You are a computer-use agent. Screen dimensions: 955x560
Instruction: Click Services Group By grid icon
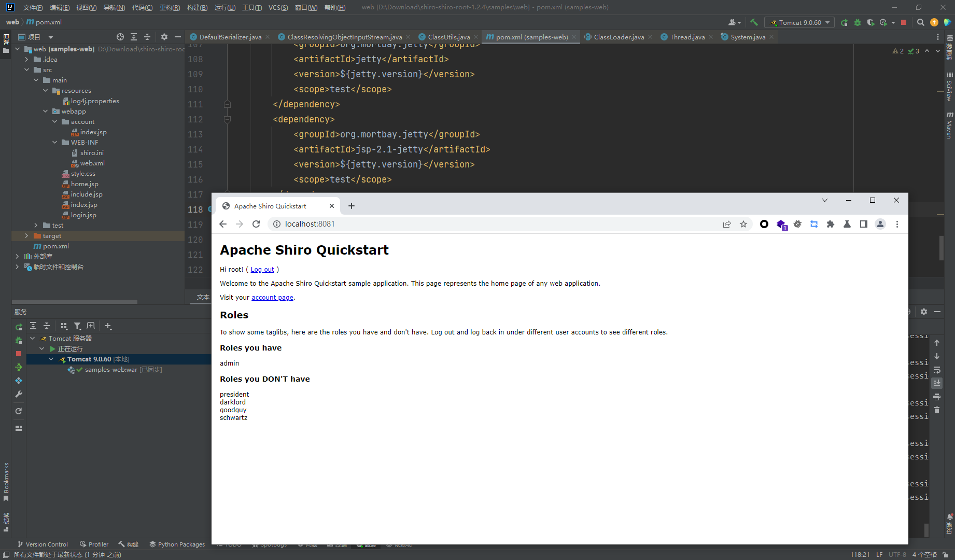coord(64,326)
